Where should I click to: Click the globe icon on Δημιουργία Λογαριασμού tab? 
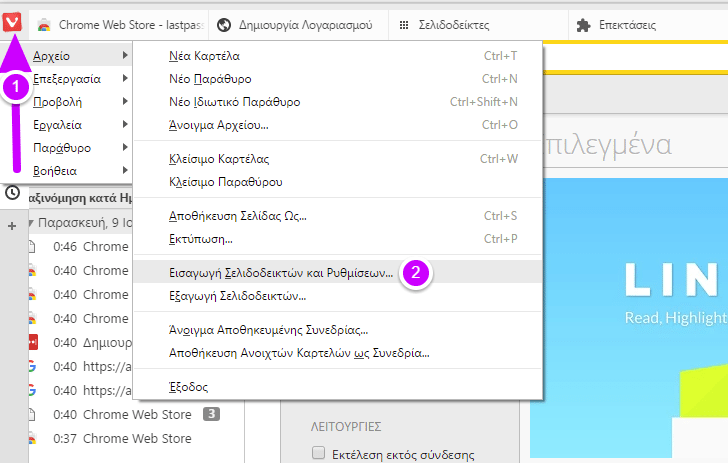click(x=224, y=25)
